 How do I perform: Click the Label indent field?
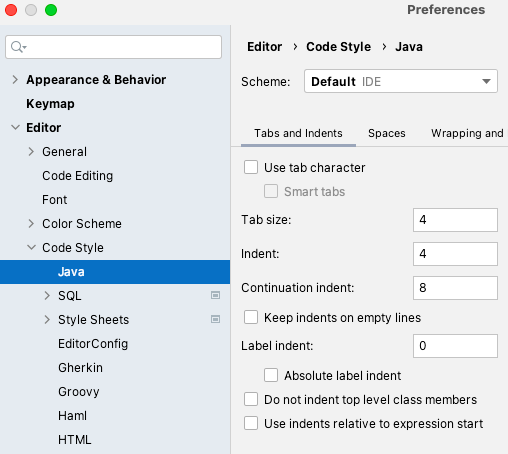[455, 346]
